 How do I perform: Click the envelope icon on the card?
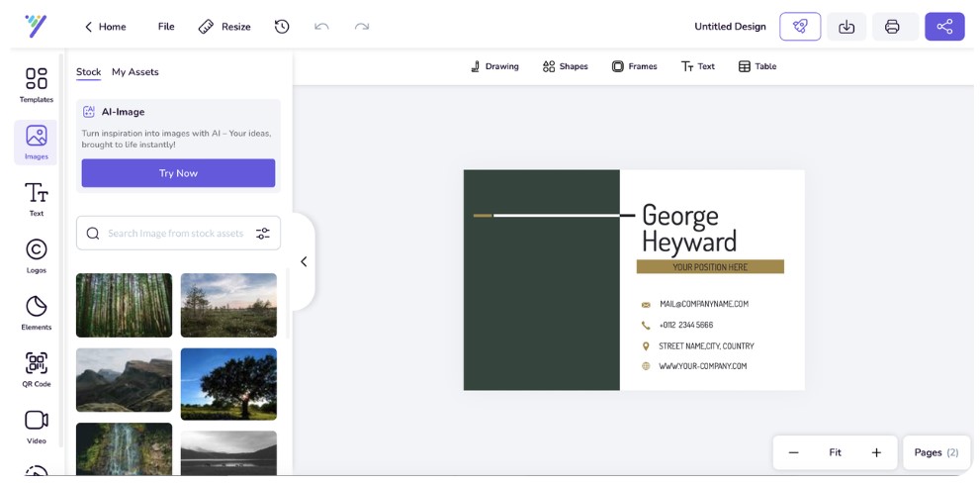click(646, 305)
